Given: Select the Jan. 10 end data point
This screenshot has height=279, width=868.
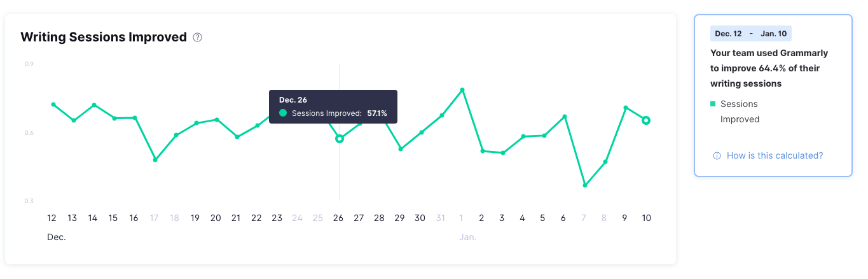Looking at the screenshot, I should pos(646,120).
